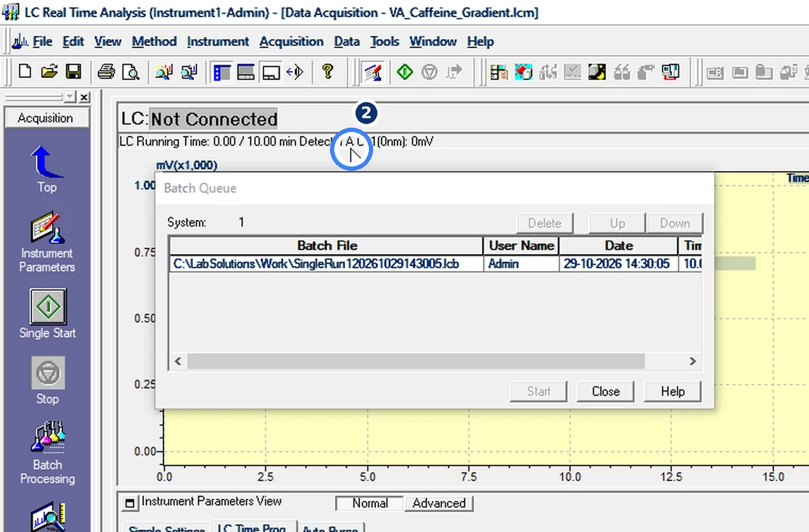Open the File menu
Screen dimensions: 809x532
coord(43,41)
